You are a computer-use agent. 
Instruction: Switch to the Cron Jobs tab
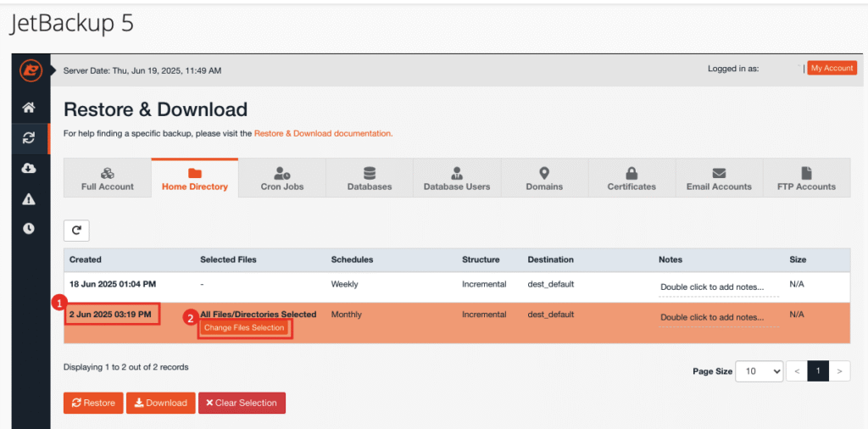pos(282,178)
